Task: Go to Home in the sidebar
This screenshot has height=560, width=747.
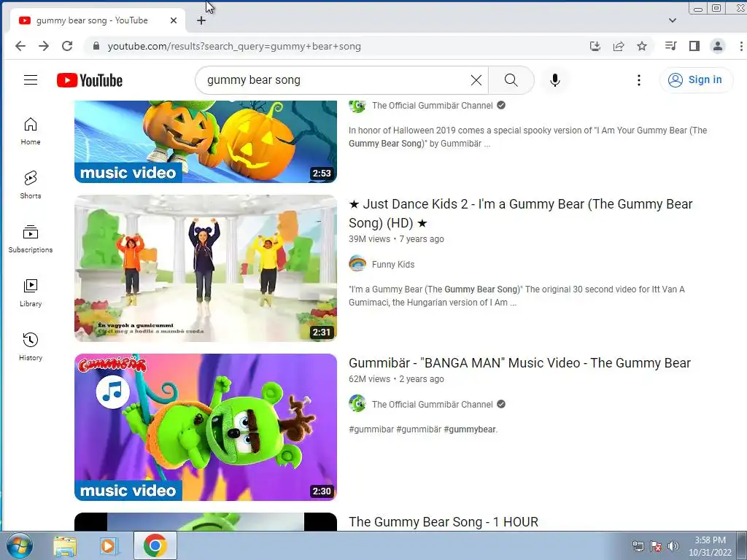Action: pos(31,131)
